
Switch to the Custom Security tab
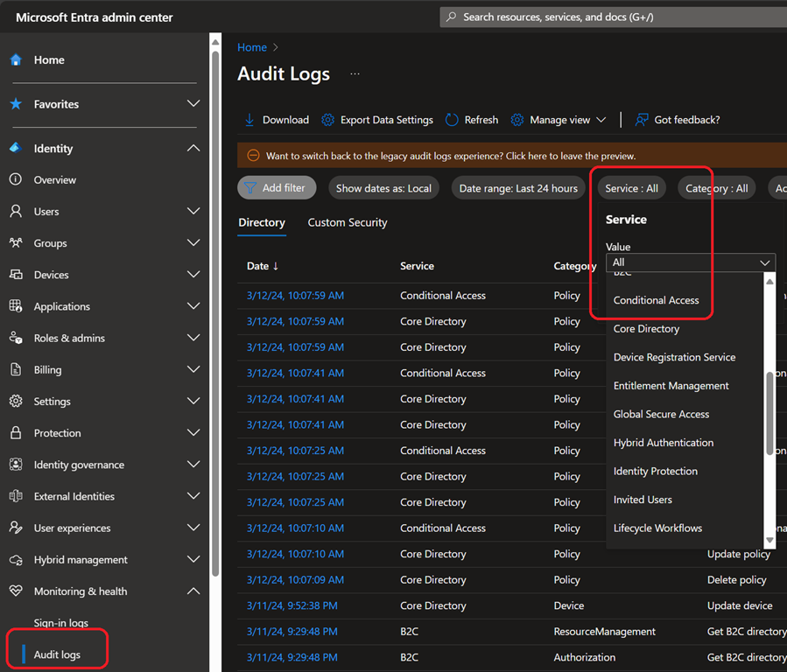[x=348, y=223]
